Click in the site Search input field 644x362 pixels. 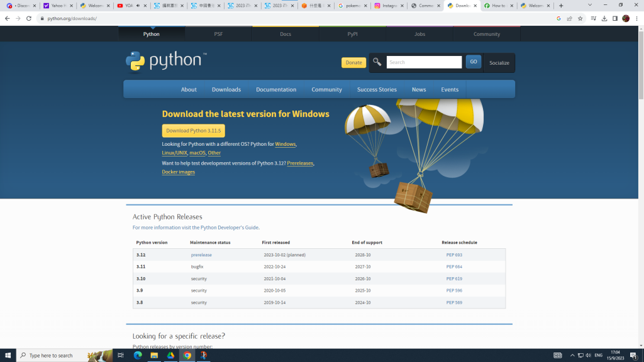point(424,62)
